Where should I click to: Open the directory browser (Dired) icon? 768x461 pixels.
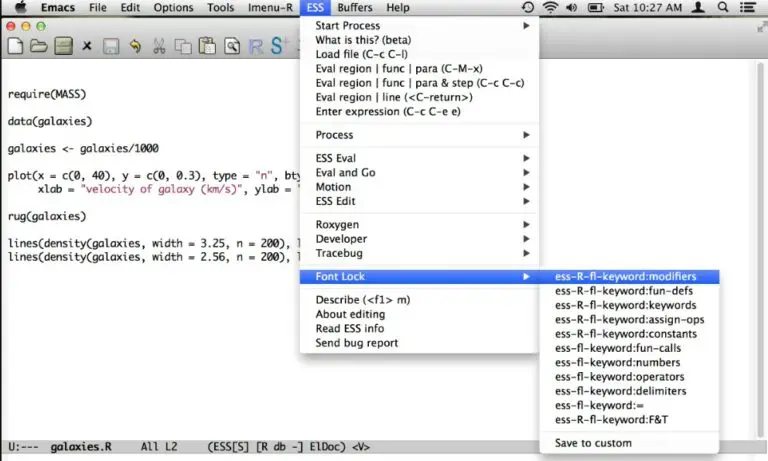(x=63, y=46)
